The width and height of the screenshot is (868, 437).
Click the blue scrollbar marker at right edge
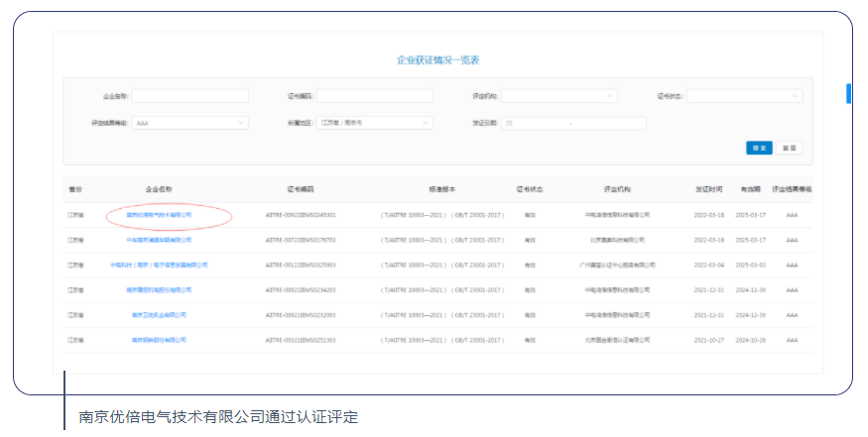848,93
